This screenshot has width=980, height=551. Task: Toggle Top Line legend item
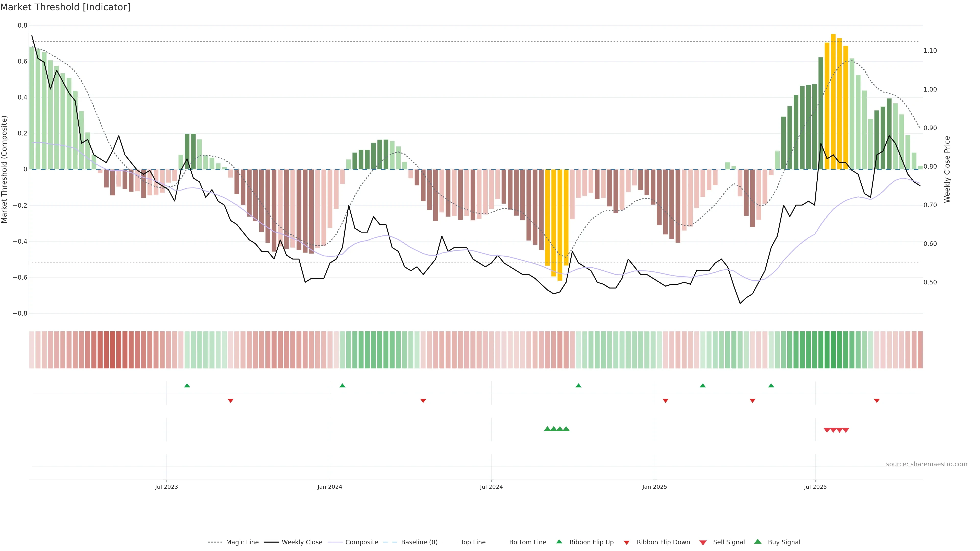(473, 542)
